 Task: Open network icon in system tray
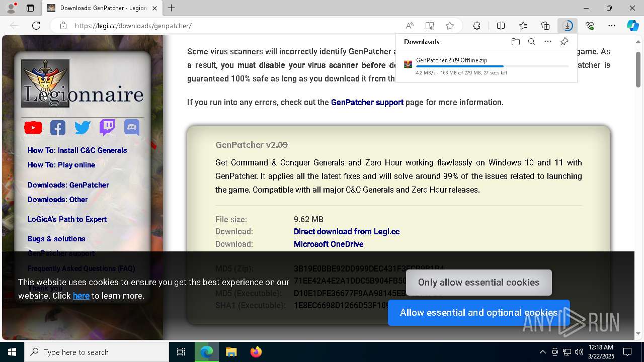(567, 352)
